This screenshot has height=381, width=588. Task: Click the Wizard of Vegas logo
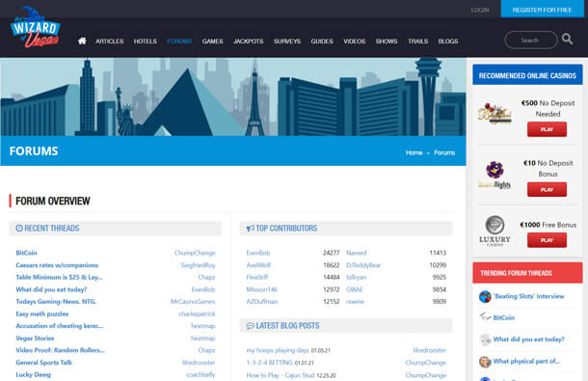(x=36, y=27)
